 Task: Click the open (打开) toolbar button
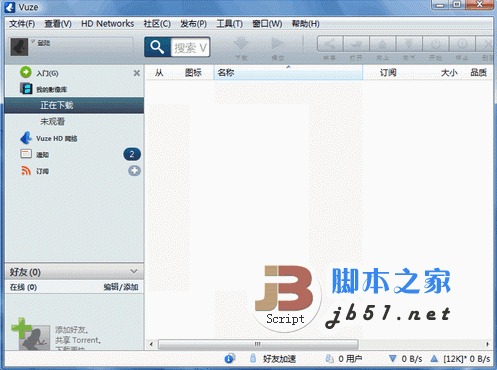[x=356, y=44]
